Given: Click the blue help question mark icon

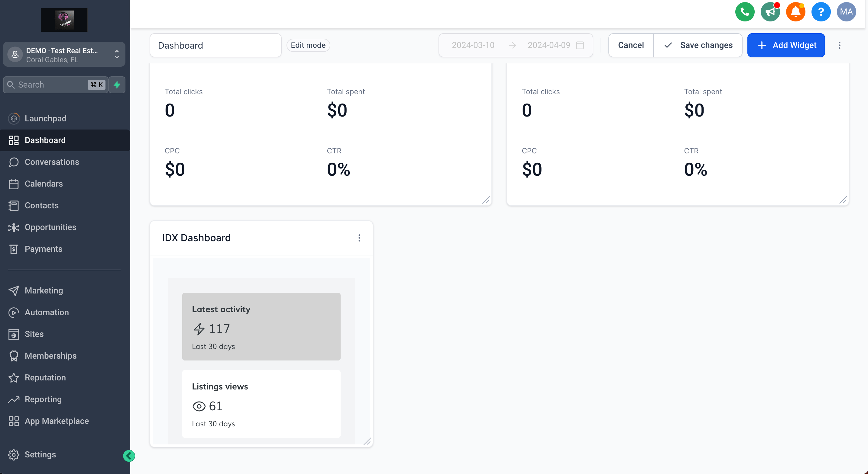Looking at the screenshot, I should [821, 12].
